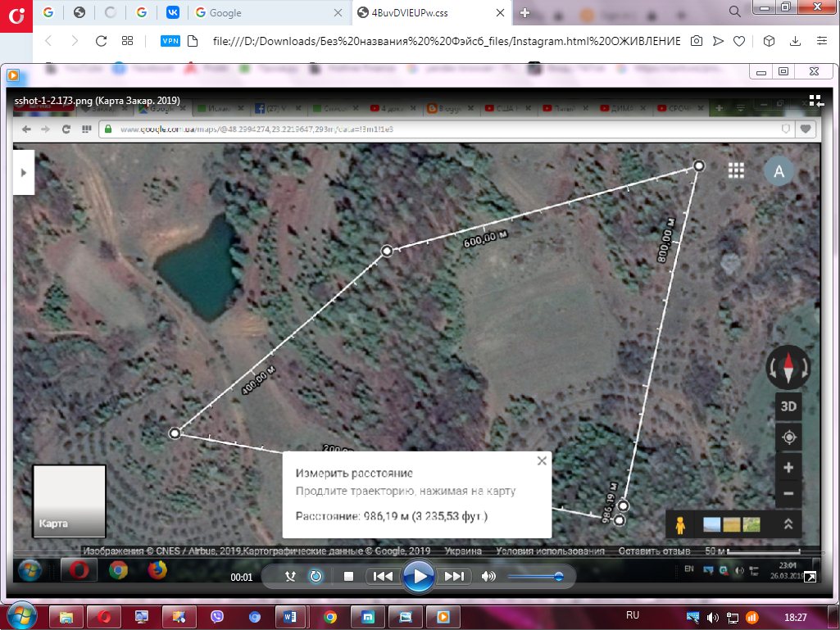Switch to the pinned globe icon tab
Image resolution: width=840 pixels, height=630 pixels.
pyautogui.click(x=79, y=12)
